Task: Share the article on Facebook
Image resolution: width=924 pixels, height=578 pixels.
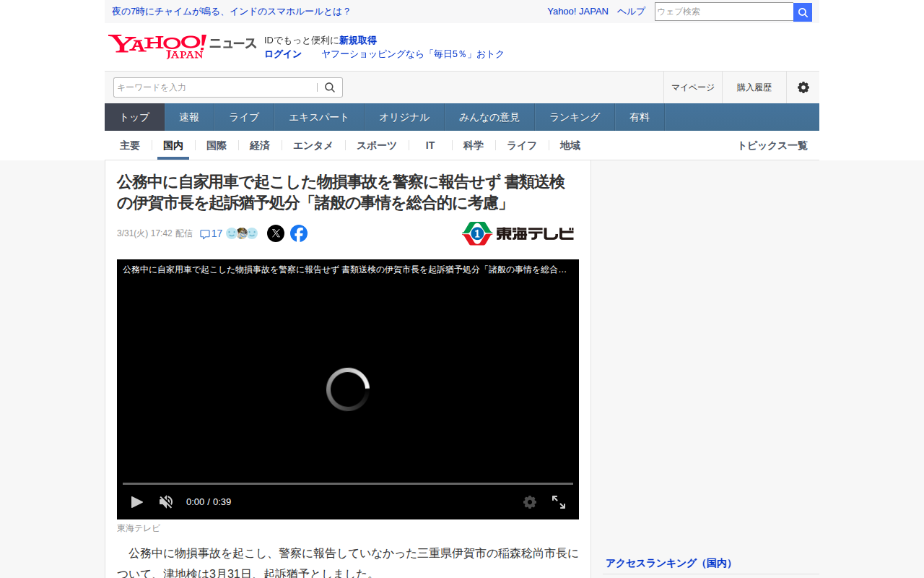Action: tap(299, 233)
